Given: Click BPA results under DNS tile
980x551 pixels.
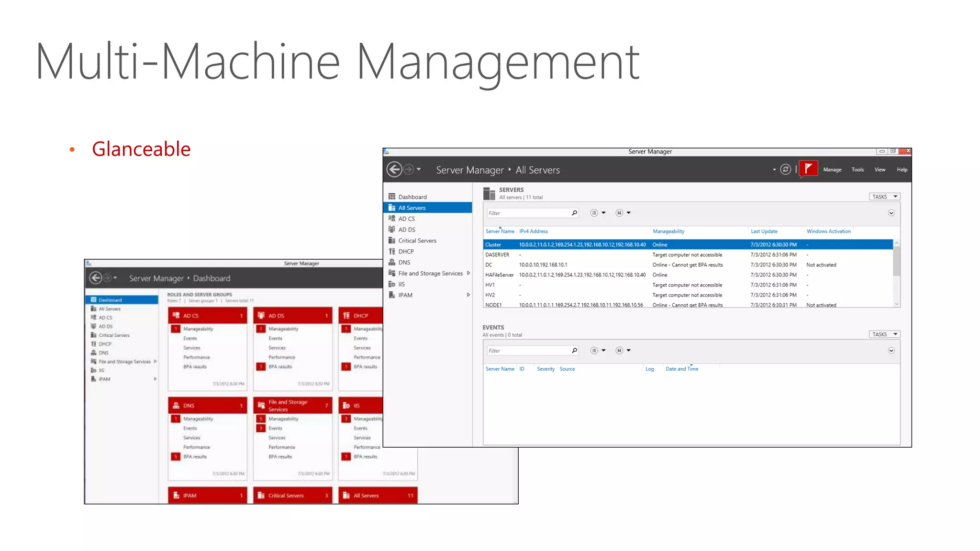Looking at the screenshot, I should tap(195, 456).
